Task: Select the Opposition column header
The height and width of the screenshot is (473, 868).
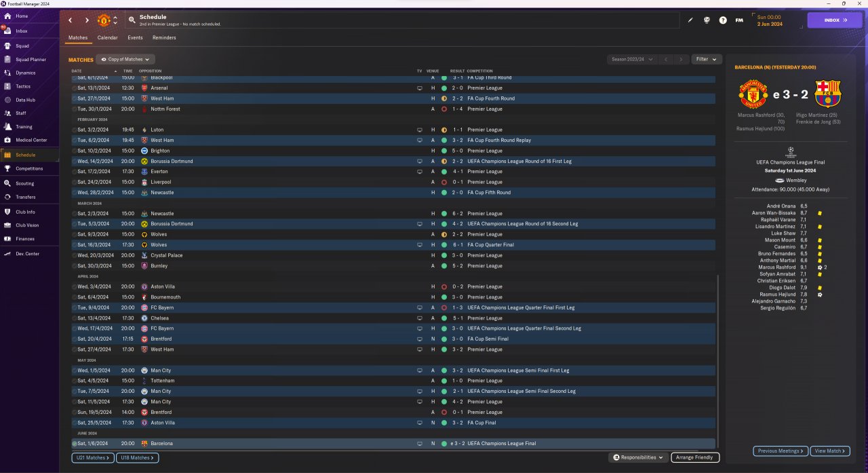Action: pyautogui.click(x=150, y=71)
